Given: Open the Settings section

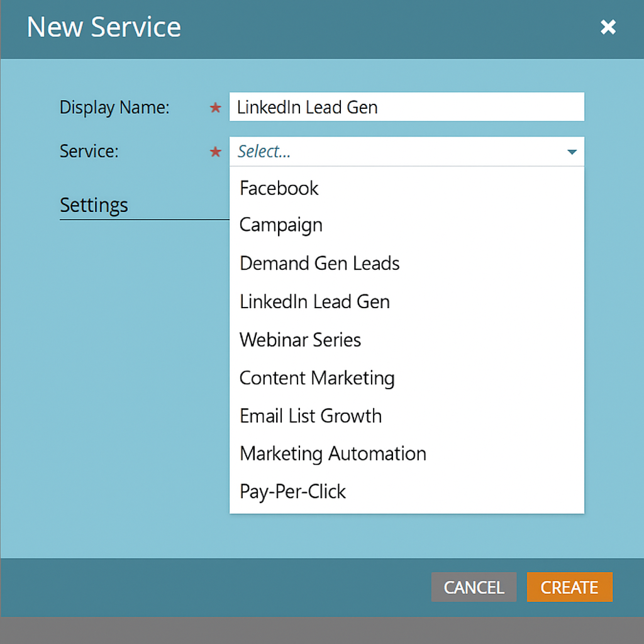Looking at the screenshot, I should [94, 205].
